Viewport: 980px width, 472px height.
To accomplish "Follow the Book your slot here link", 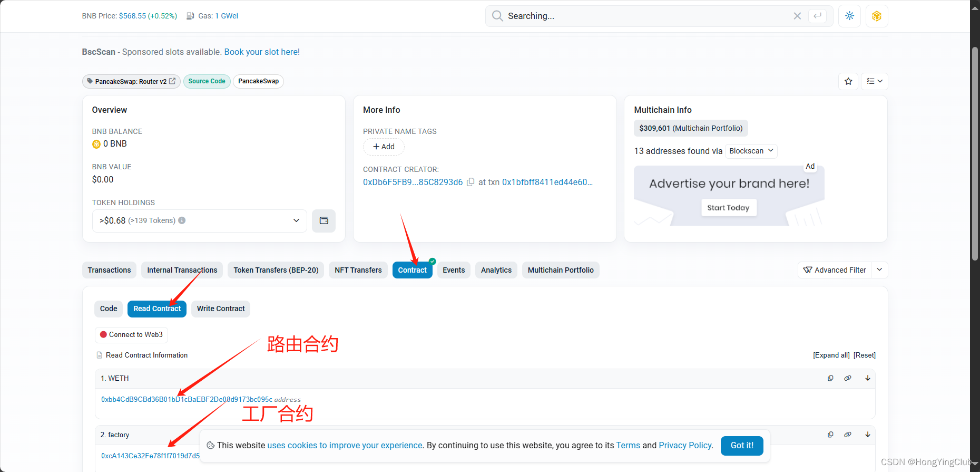I will tap(262, 52).
